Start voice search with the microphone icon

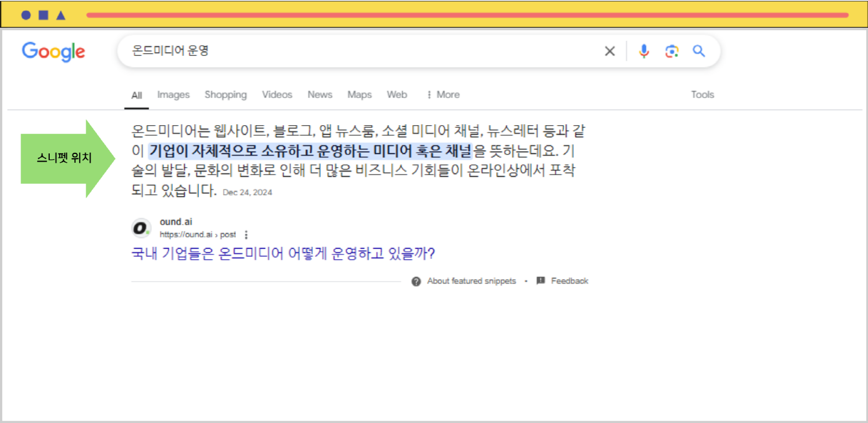643,51
